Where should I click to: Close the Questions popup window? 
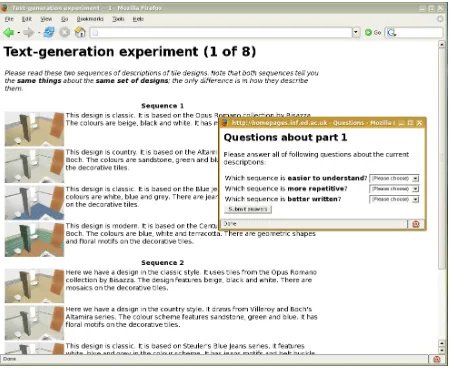tap(420, 123)
